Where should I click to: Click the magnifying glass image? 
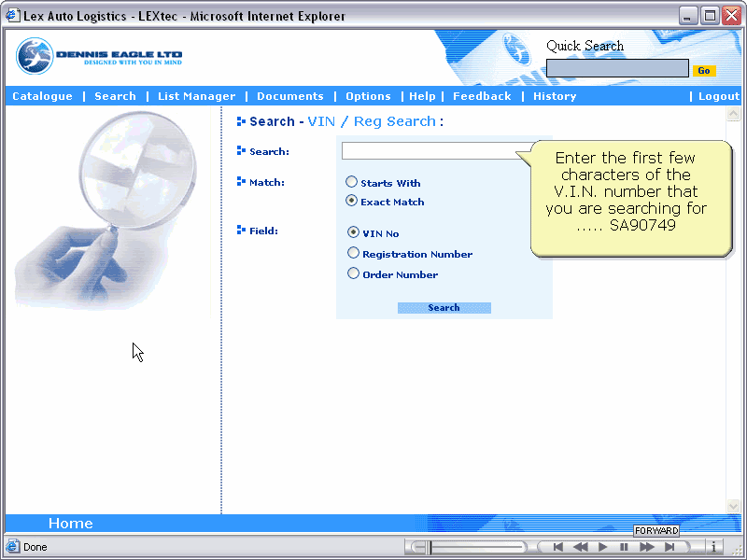107,211
